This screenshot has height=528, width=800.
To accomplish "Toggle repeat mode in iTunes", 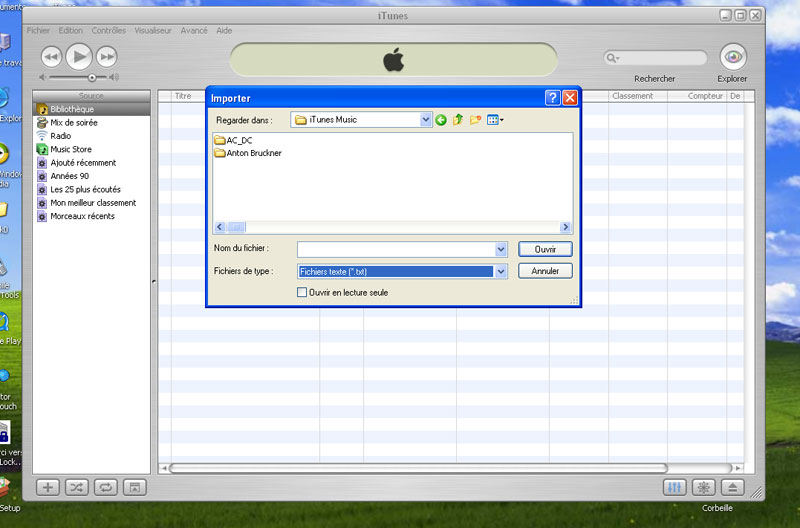I will click(x=106, y=487).
